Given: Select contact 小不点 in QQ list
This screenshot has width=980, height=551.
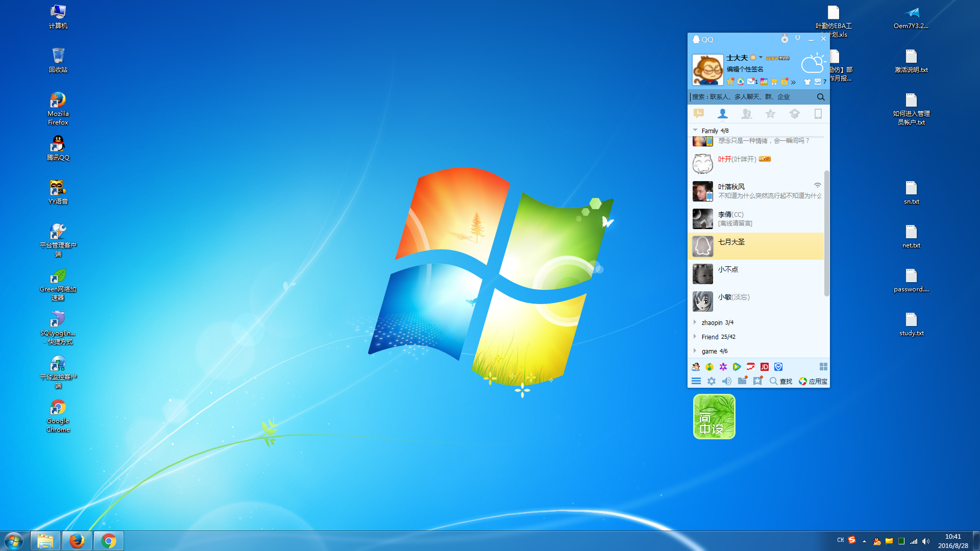Looking at the screenshot, I should tap(755, 274).
